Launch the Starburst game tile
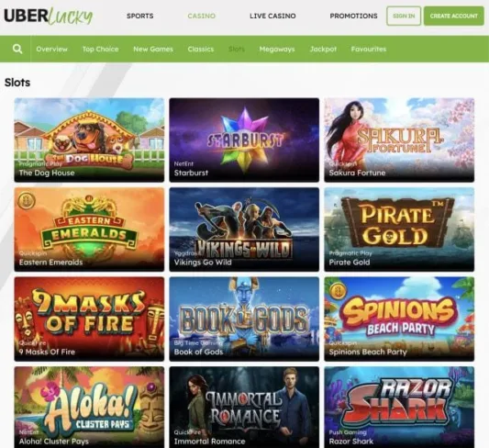This screenshot has height=448, width=489. (244, 140)
